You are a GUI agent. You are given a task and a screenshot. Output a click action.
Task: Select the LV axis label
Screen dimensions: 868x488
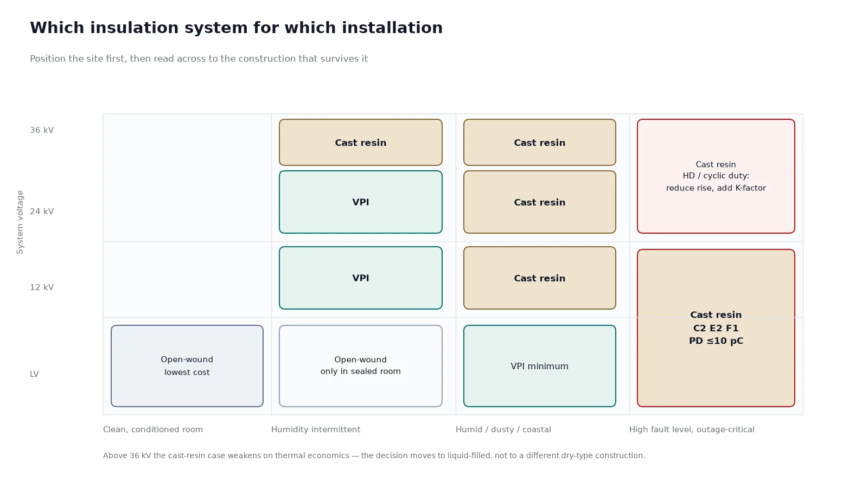pyautogui.click(x=34, y=374)
